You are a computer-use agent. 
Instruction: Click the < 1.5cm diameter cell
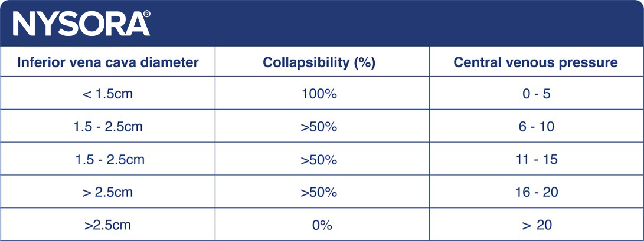(x=107, y=94)
